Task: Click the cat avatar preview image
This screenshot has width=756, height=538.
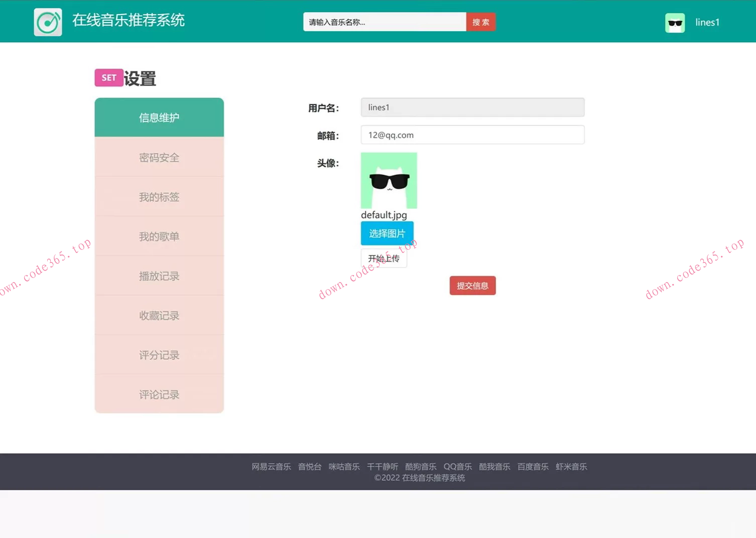Action: pyautogui.click(x=389, y=180)
